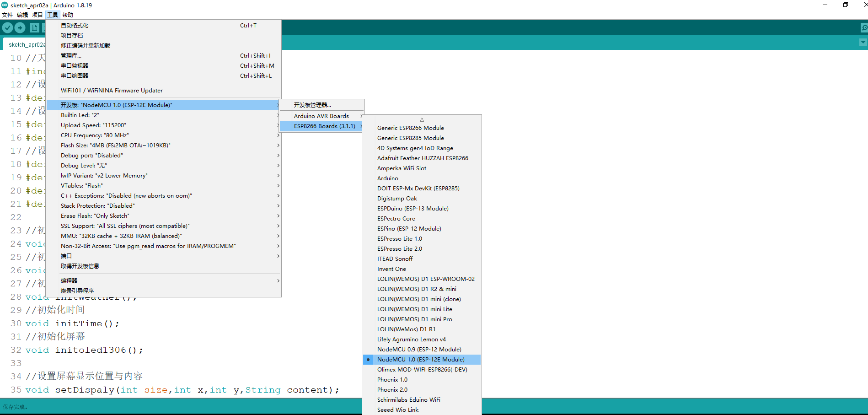Choose 项目存档 menu entry
Screen dimensions: 868x415
(164, 36)
